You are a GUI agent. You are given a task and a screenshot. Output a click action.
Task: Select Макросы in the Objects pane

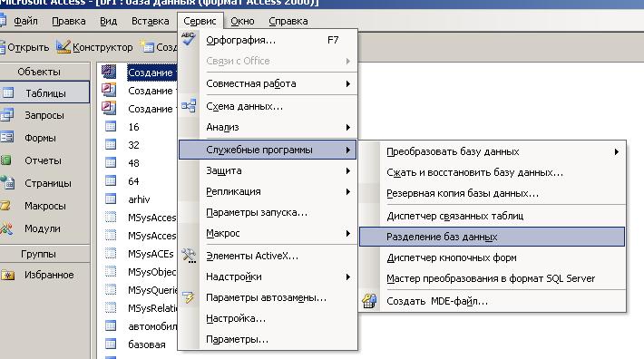(x=44, y=206)
